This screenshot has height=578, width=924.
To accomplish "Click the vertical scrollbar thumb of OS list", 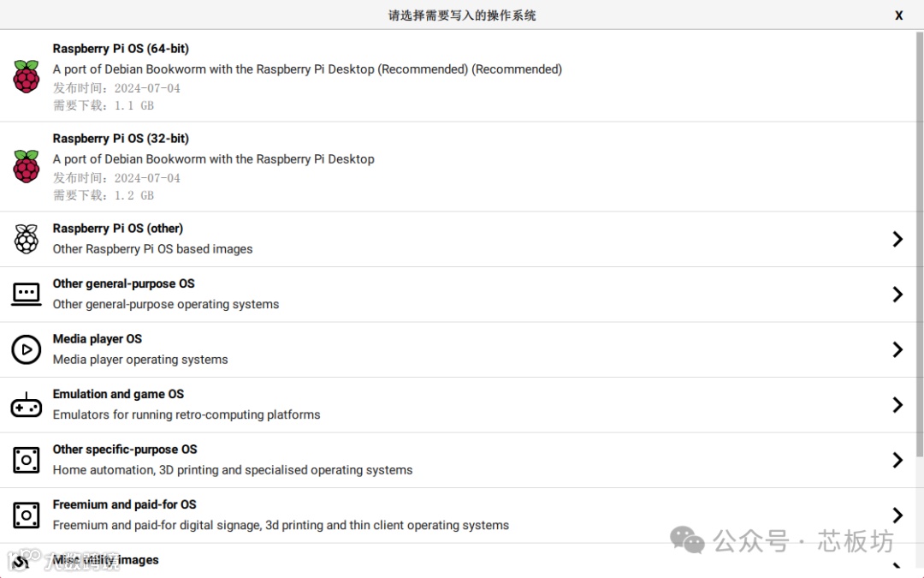I will 920,243.
